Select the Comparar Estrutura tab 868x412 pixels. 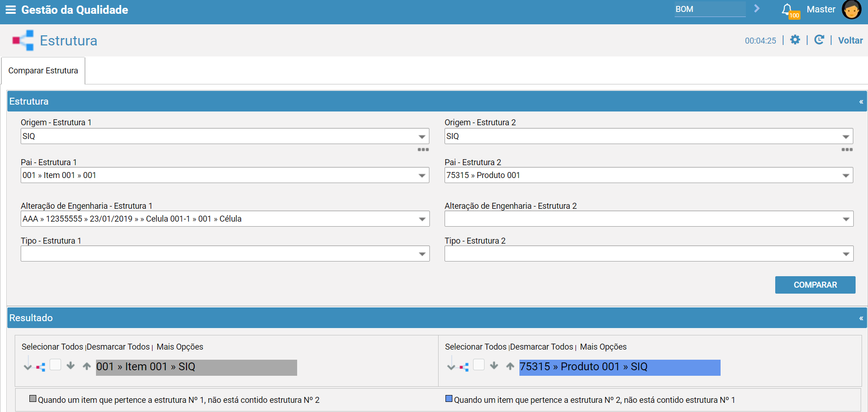click(43, 71)
